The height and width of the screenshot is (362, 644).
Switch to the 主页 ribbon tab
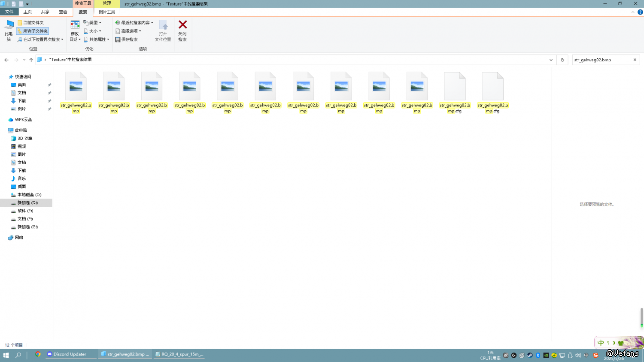[x=27, y=12]
